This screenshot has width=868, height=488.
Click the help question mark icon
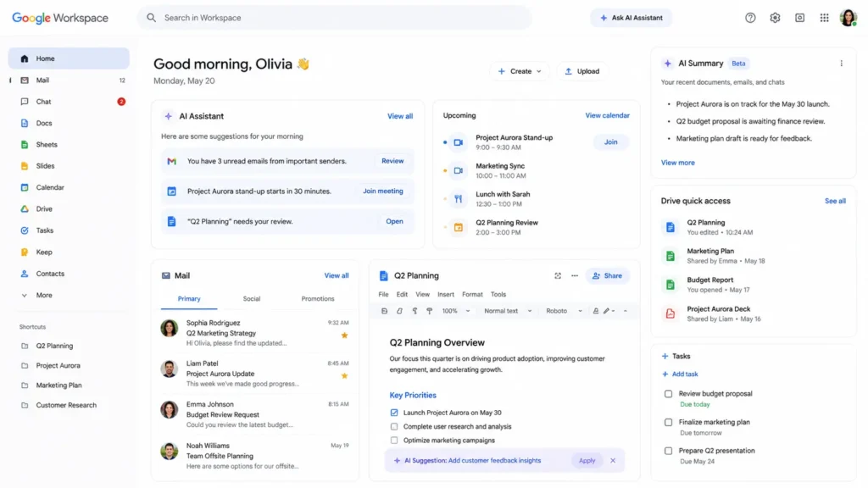coord(750,18)
